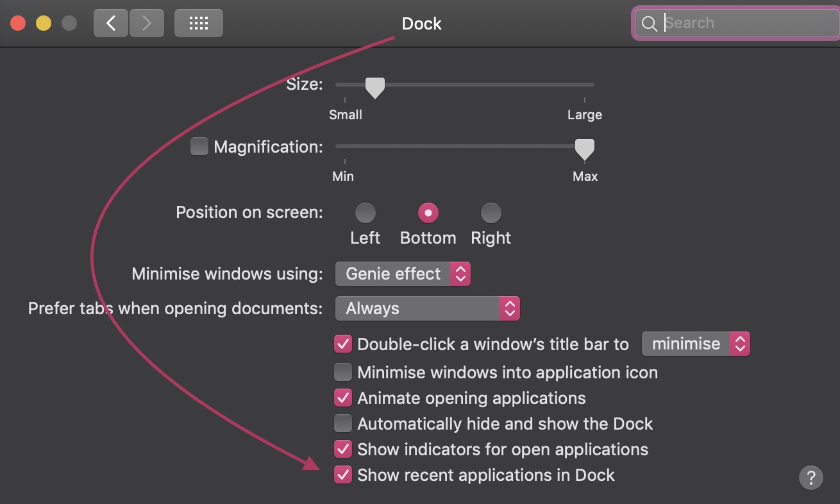Select Right dock position
The height and width of the screenshot is (504, 840).
click(491, 212)
